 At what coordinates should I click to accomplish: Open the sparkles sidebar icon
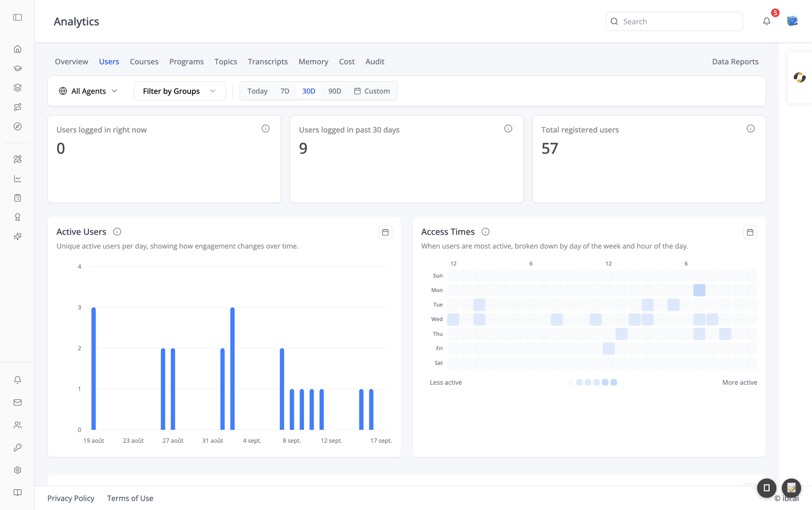[x=18, y=236]
